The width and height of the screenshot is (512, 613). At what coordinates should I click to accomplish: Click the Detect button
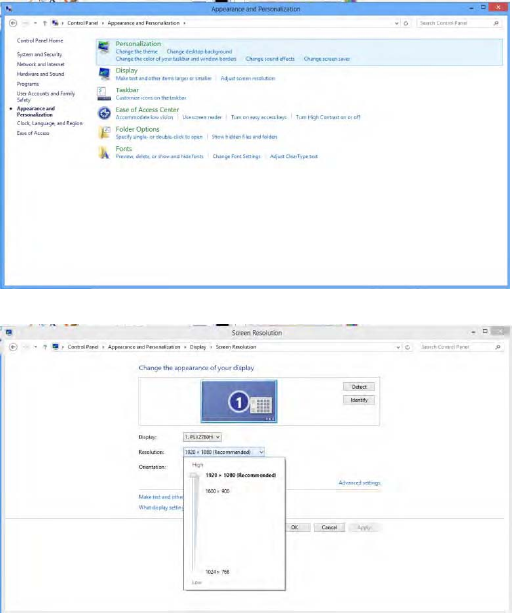click(359, 387)
